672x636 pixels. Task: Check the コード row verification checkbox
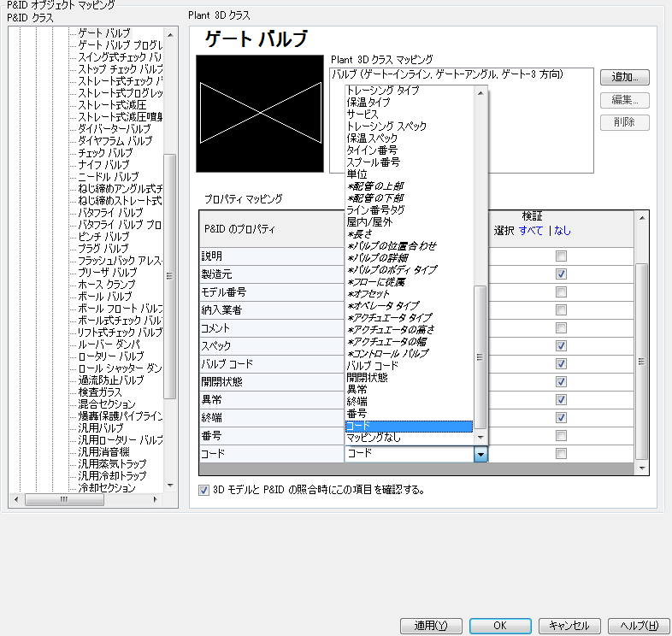561,454
